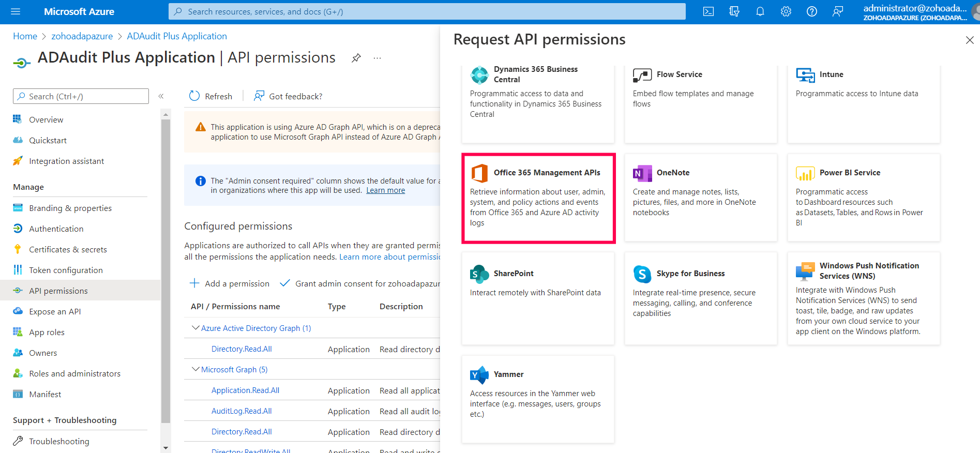Viewport: 980px width, 453px height.
Task: Collapse the Azure Active Directory Graph group
Action: pyautogui.click(x=195, y=328)
